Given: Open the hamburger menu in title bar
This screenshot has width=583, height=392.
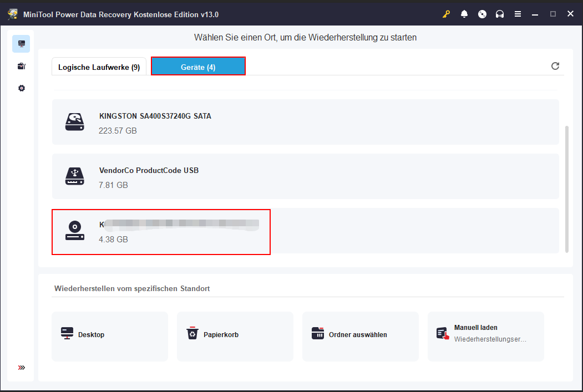Looking at the screenshot, I should click(518, 14).
